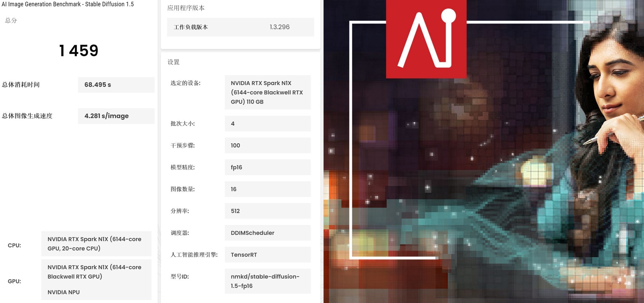Image resolution: width=644 pixels, height=303 pixels.
Task: Click the 调度器: label
Action: pos(180,233)
